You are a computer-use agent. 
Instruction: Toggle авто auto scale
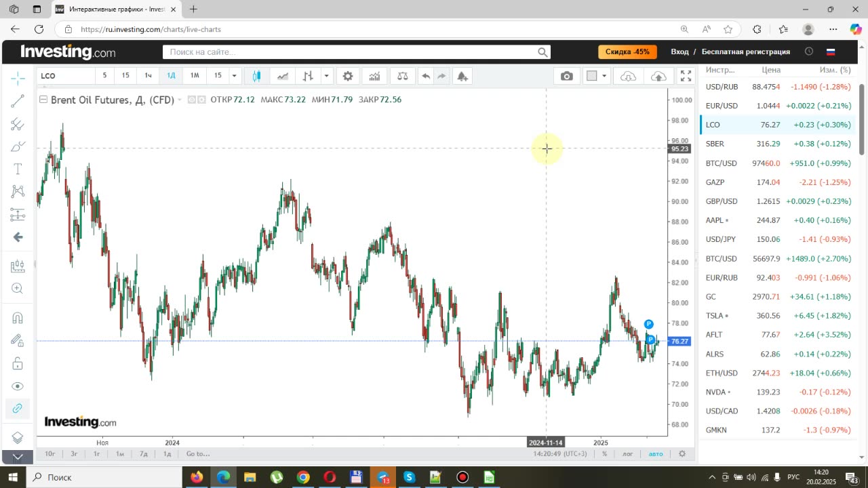pos(655,454)
